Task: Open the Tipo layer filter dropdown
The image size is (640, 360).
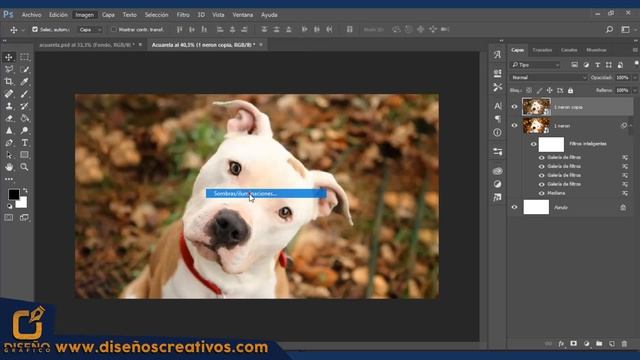Action: pyautogui.click(x=536, y=65)
